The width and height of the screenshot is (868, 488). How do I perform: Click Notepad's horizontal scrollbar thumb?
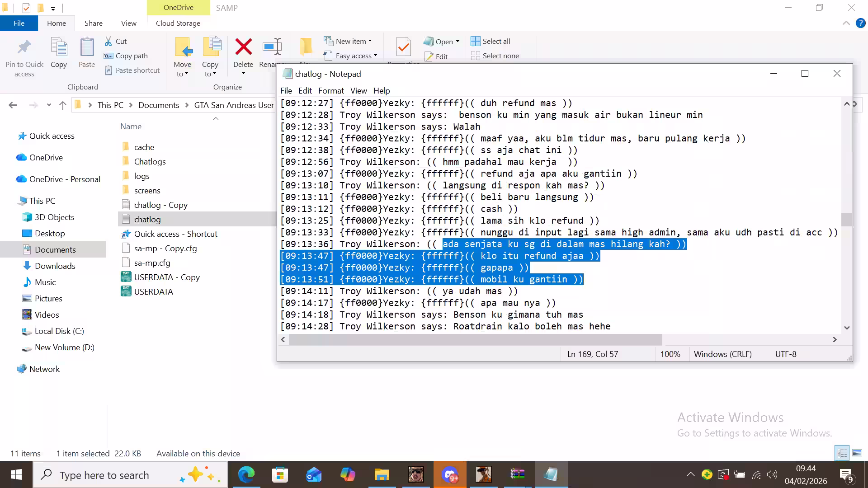[476, 339]
